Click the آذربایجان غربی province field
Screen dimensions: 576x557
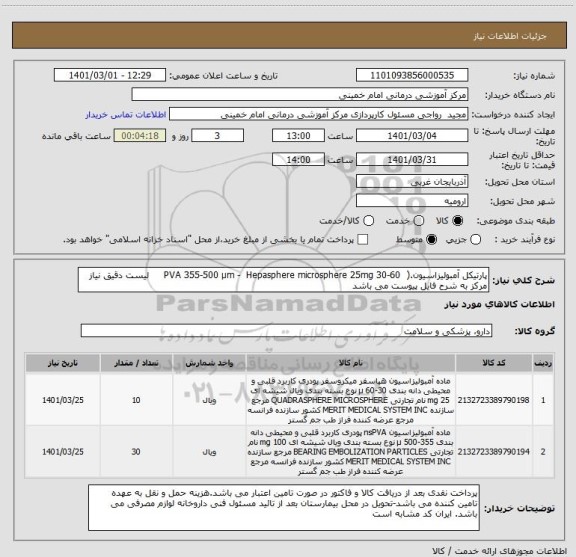point(412,182)
